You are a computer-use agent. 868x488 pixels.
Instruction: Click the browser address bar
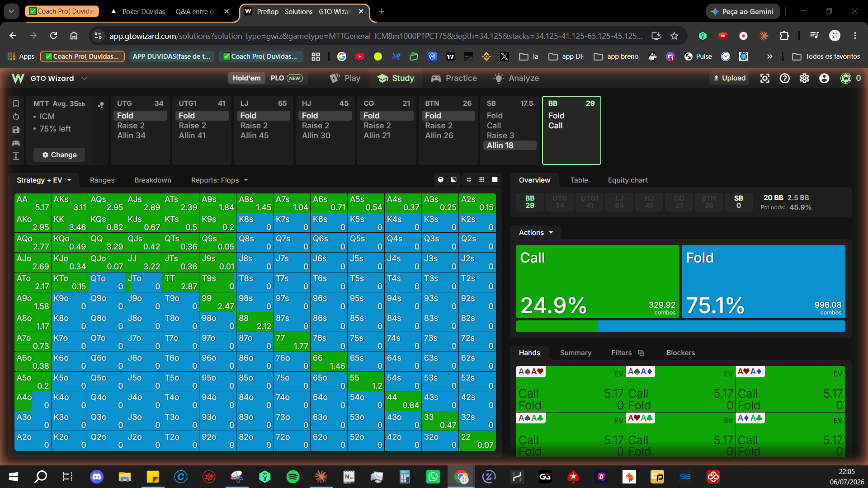tap(375, 36)
